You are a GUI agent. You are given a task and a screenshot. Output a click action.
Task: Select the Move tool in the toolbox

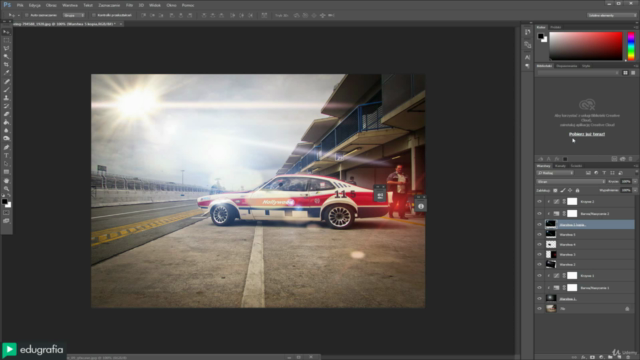click(x=6, y=32)
